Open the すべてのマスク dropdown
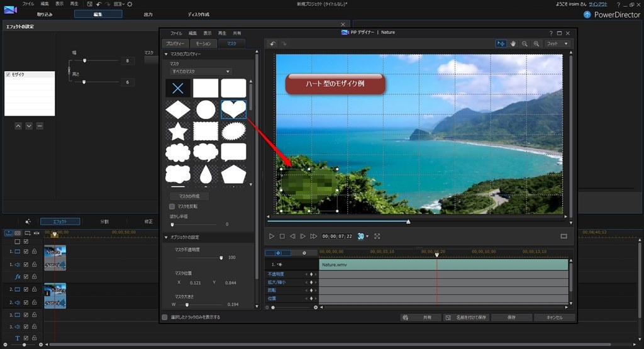The height and width of the screenshot is (349, 644). pos(201,72)
